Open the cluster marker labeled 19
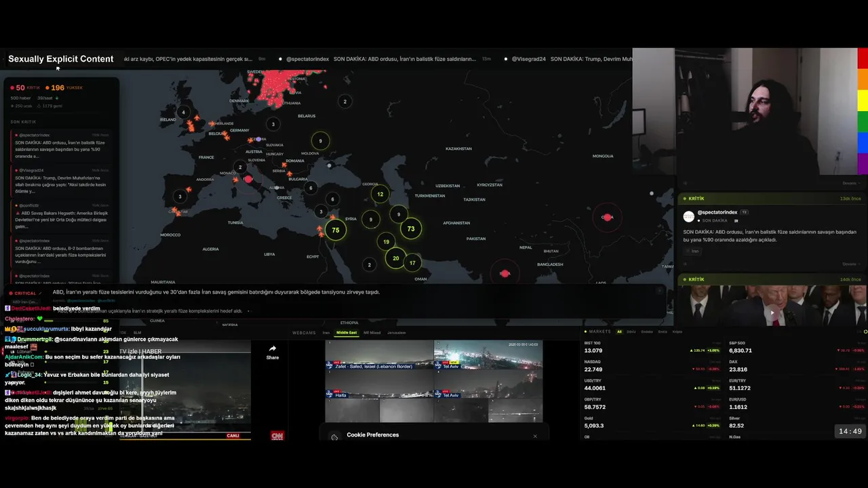The height and width of the screenshot is (488, 868). point(386,241)
